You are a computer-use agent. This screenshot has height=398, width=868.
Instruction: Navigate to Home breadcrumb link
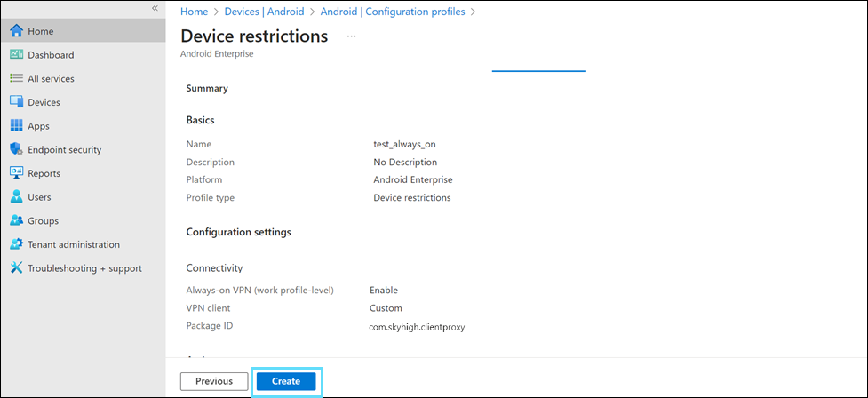click(194, 12)
